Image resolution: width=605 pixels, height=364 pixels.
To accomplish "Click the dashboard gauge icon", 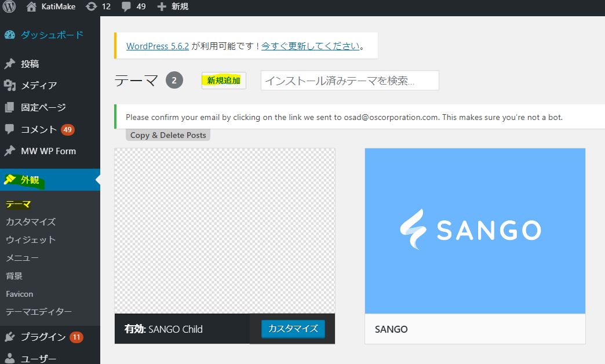I will pos(10,35).
